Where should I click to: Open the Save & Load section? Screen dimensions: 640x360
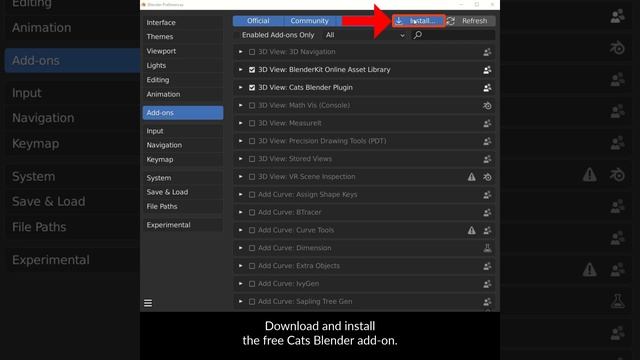183,192
